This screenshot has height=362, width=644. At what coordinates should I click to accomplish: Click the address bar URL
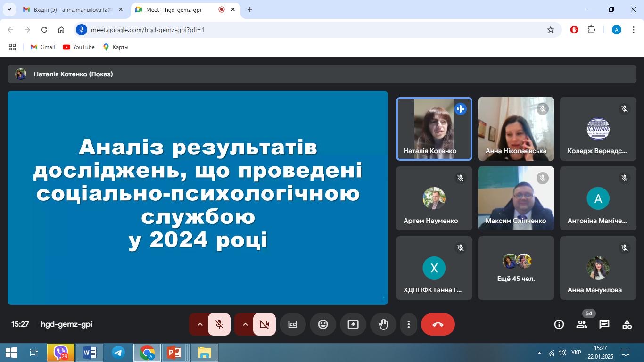tap(148, 30)
